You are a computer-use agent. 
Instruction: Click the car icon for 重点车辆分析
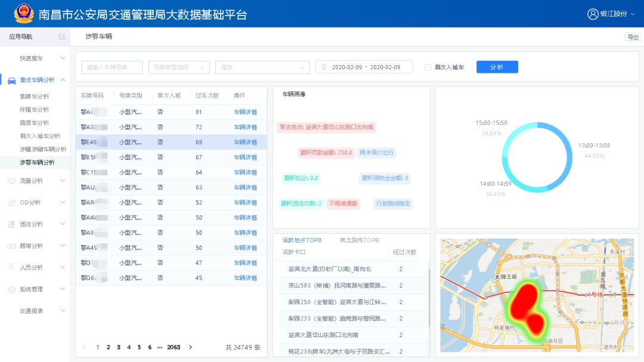[11, 80]
